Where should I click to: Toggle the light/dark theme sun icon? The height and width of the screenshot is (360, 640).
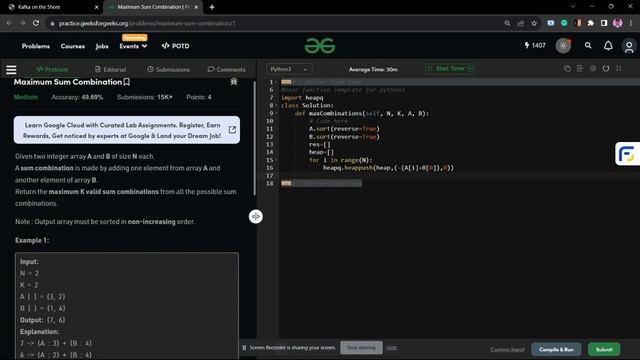click(x=563, y=46)
